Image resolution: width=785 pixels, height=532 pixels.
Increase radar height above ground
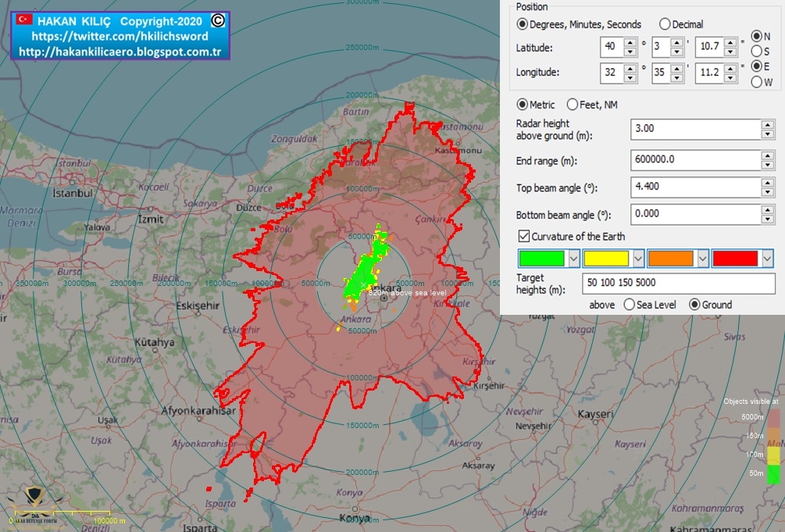[768, 125]
